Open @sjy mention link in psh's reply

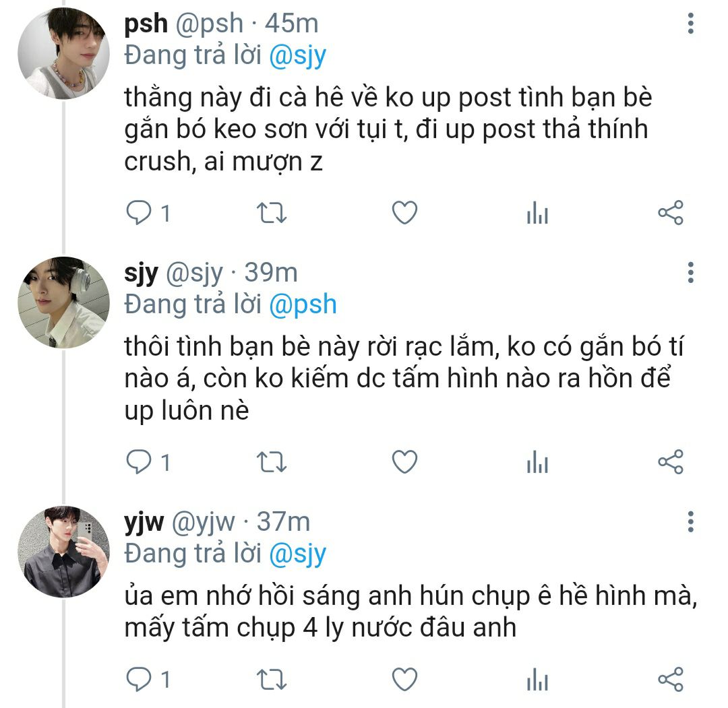(x=297, y=55)
